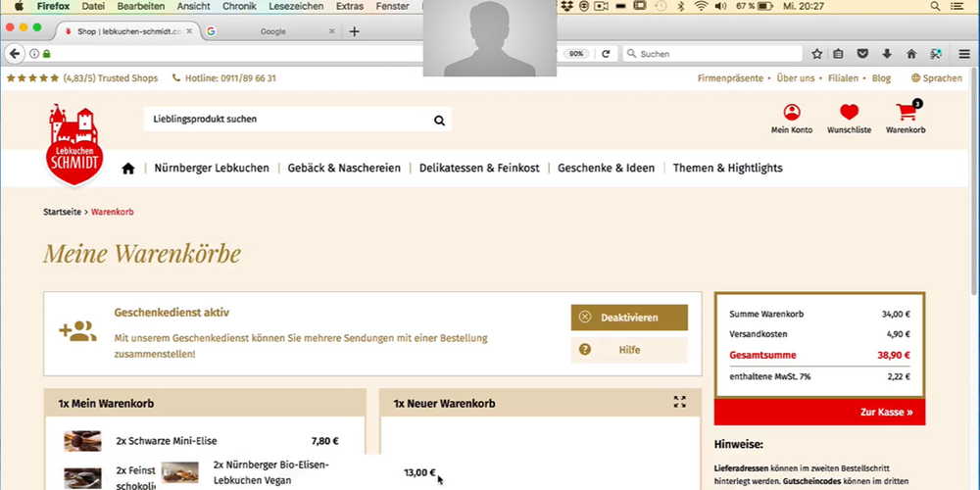The image size is (980, 490).
Task: Click the site info icon in address bar
Action: (x=34, y=54)
